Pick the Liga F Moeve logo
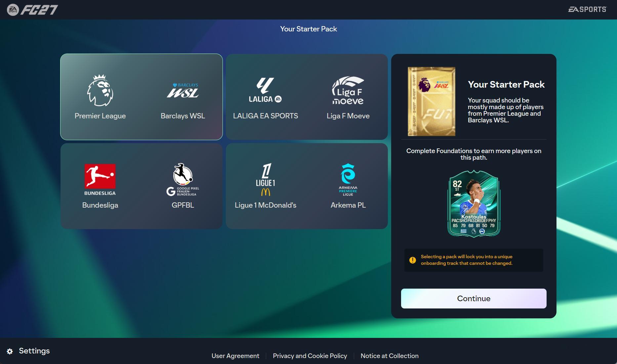The width and height of the screenshot is (617, 364). tap(348, 90)
